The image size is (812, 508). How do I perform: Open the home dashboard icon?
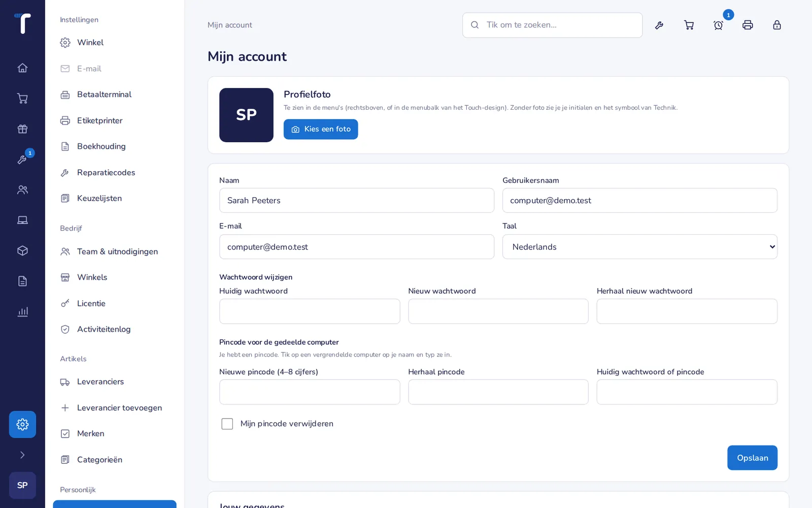click(22, 68)
